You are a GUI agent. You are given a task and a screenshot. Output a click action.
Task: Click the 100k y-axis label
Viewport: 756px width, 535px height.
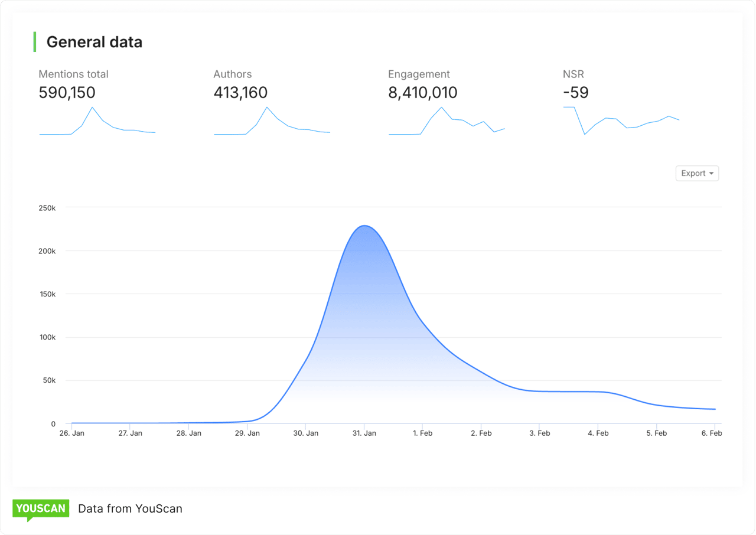coord(47,338)
